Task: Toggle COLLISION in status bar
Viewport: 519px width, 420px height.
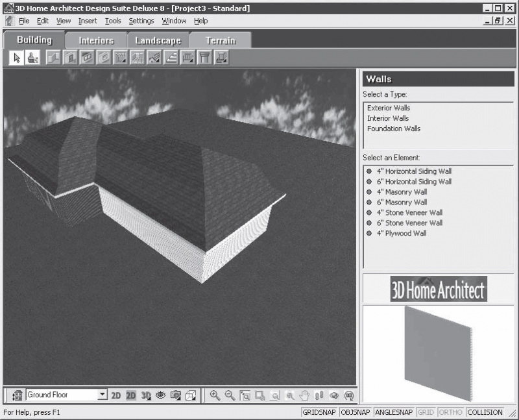Action: pos(485,412)
